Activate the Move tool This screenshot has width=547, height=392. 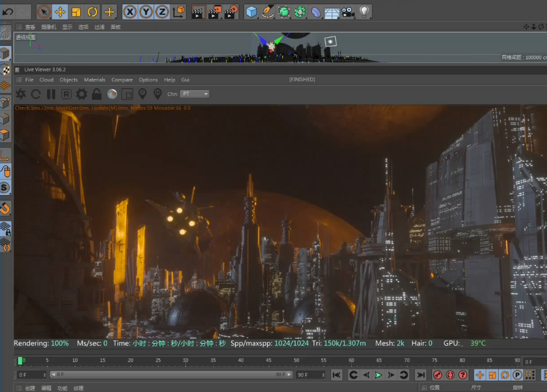click(60, 12)
